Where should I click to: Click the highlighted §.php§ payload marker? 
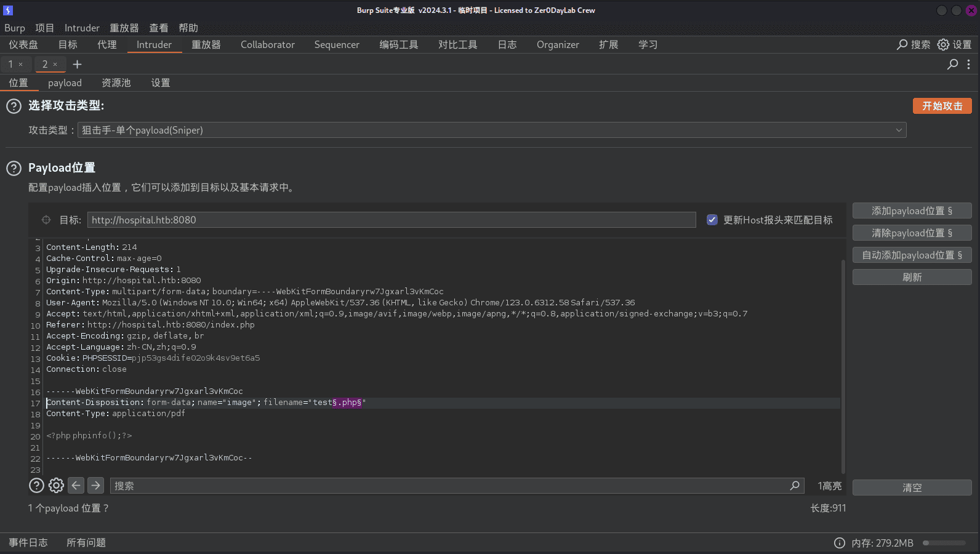click(x=347, y=403)
